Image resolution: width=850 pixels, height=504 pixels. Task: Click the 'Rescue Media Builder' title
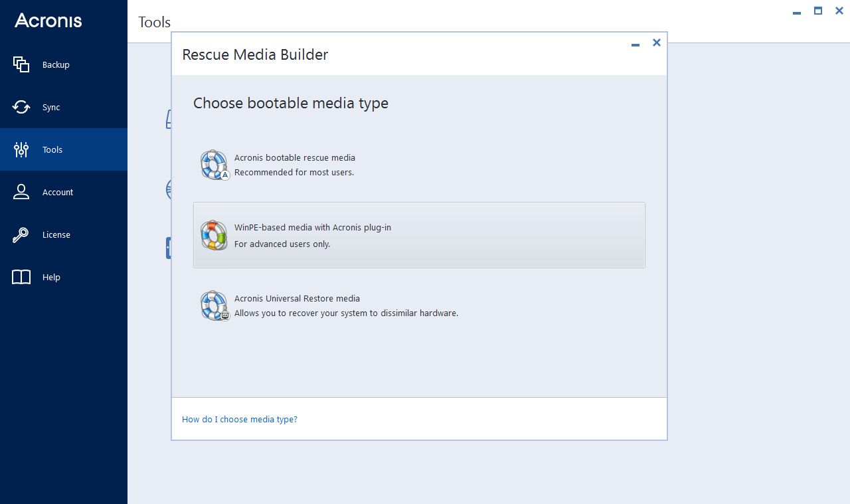pyautogui.click(x=255, y=54)
